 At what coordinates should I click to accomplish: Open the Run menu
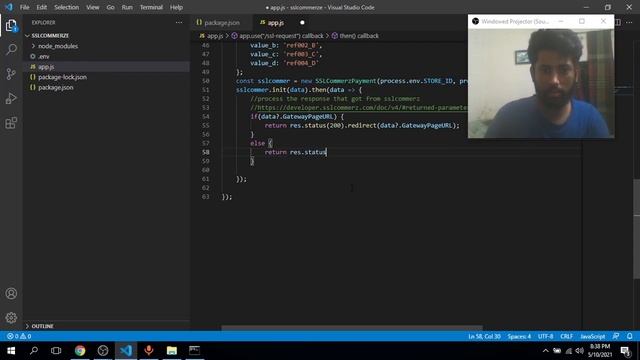pyautogui.click(x=127, y=7)
